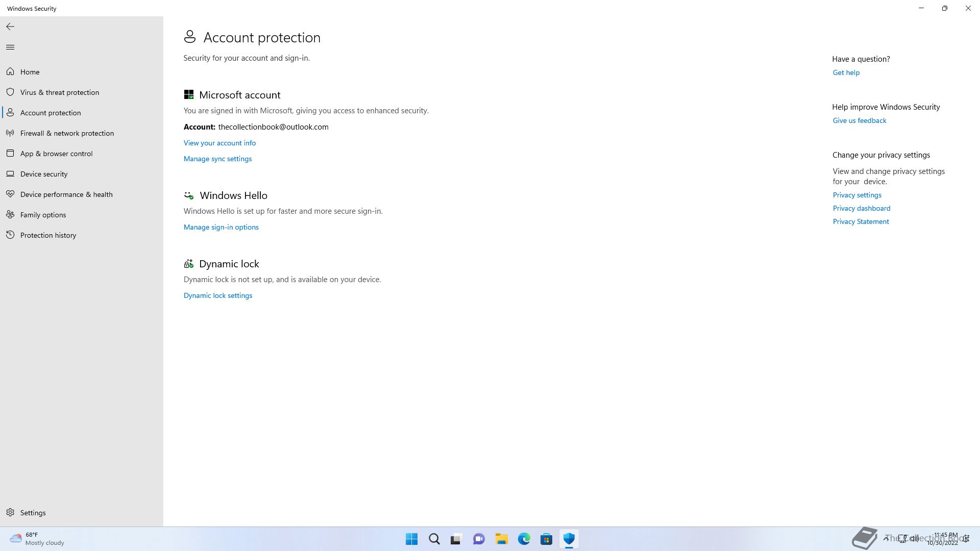The image size is (980, 551).
Task: Open Manage sync settings link
Action: click(217, 159)
